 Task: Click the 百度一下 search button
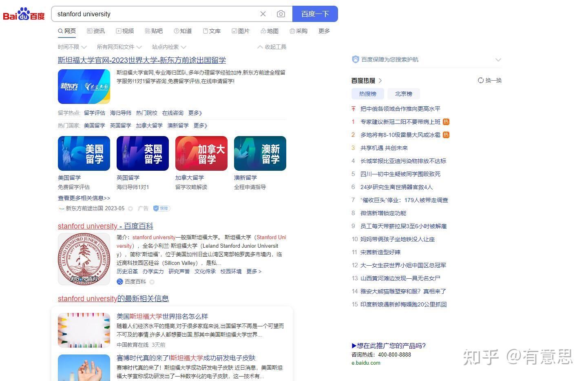coord(315,14)
